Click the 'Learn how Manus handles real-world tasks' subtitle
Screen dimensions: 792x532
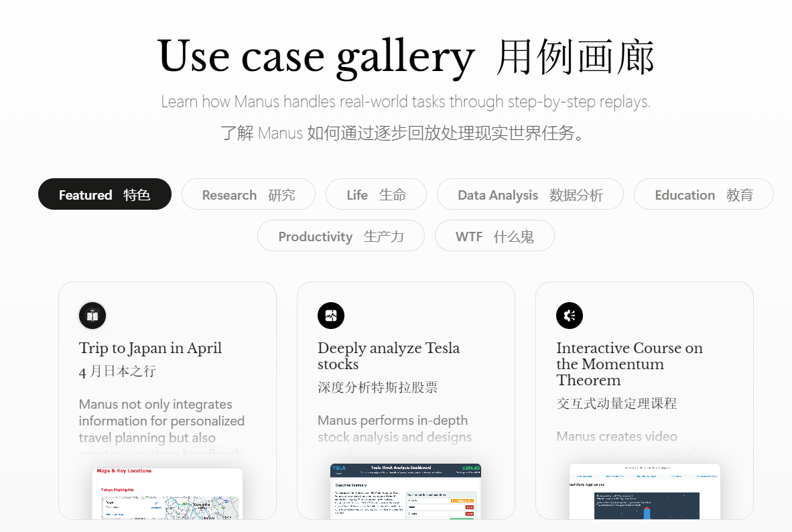405,102
